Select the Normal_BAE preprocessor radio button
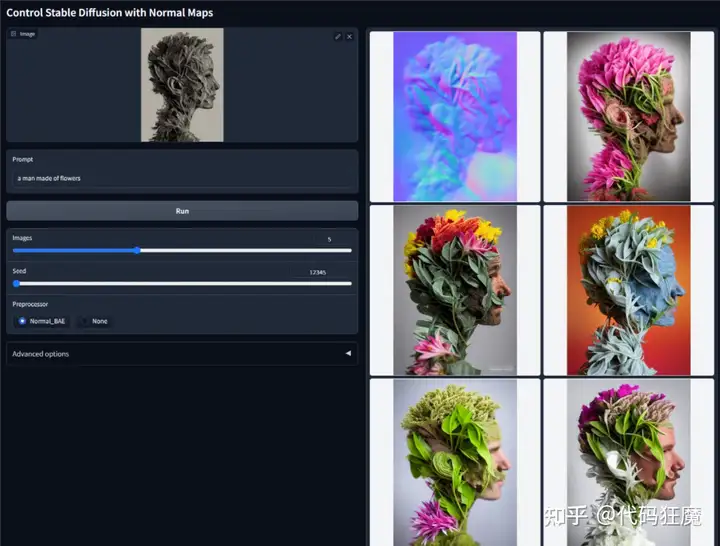Viewport: 720px width, 546px height. point(22,321)
